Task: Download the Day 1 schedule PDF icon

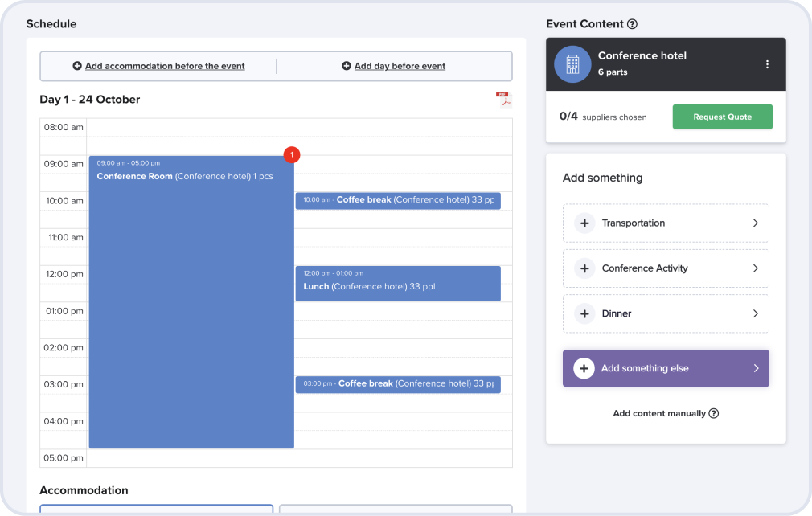Action: [x=503, y=99]
